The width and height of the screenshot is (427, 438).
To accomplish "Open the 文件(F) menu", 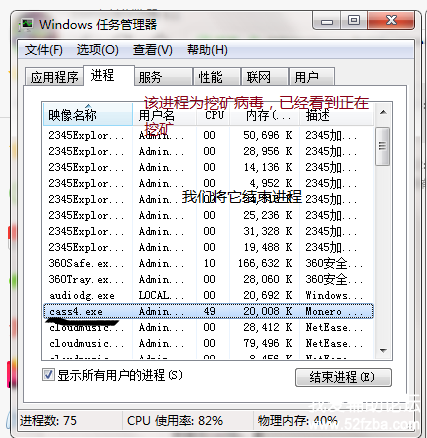I will (x=44, y=50).
